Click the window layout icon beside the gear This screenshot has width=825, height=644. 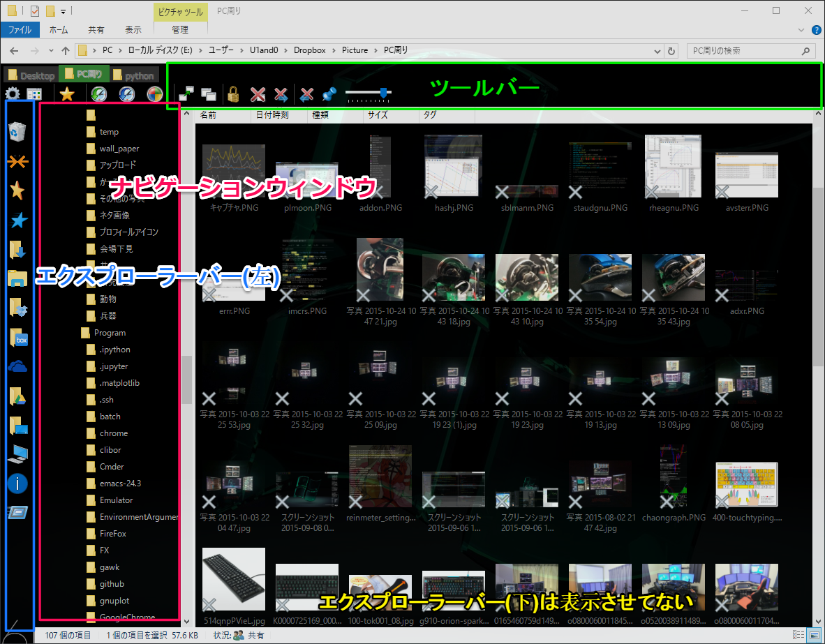pos(34,94)
